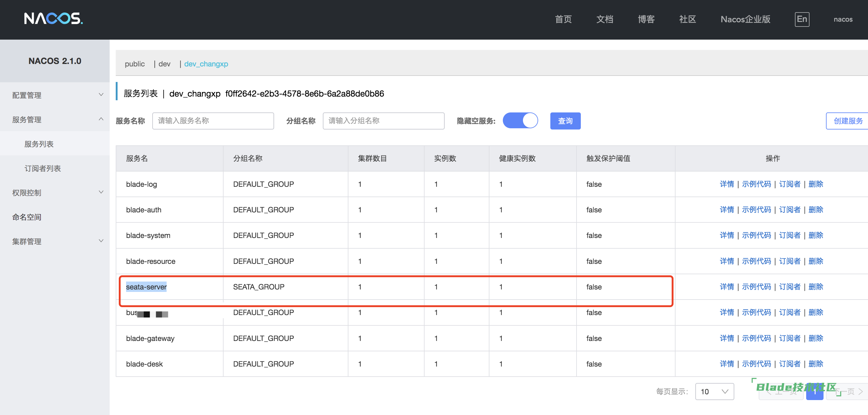Focus the group name input field
868x415 pixels.
[383, 121]
